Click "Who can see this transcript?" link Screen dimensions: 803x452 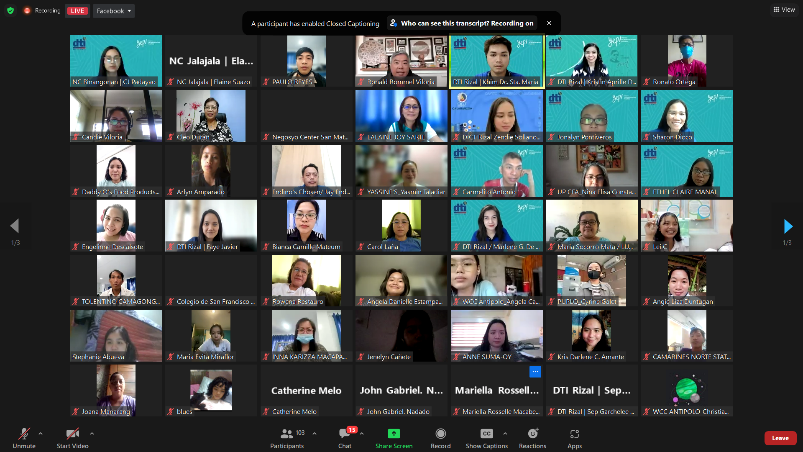461,22
